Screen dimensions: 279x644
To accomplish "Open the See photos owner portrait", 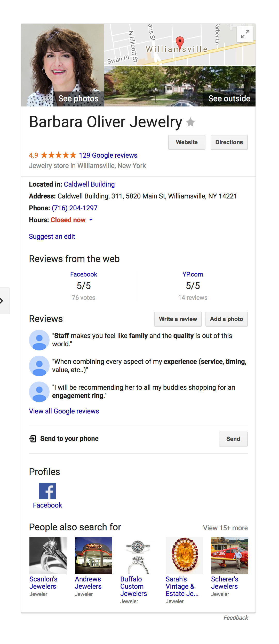I will tap(62, 65).
